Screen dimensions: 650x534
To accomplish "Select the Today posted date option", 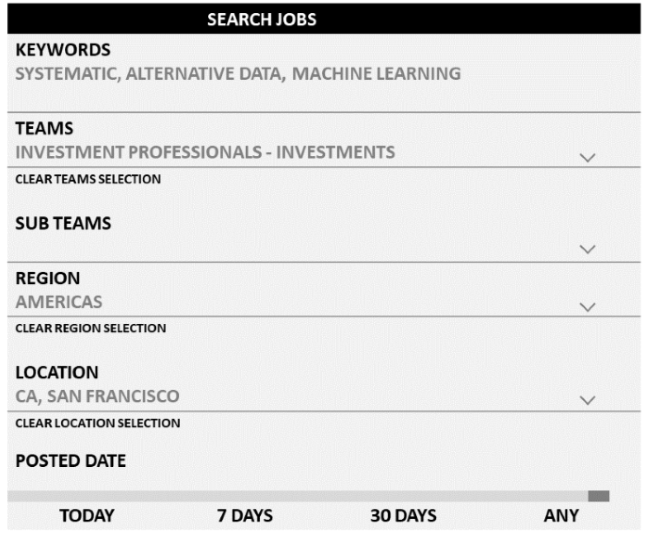I will (86, 516).
